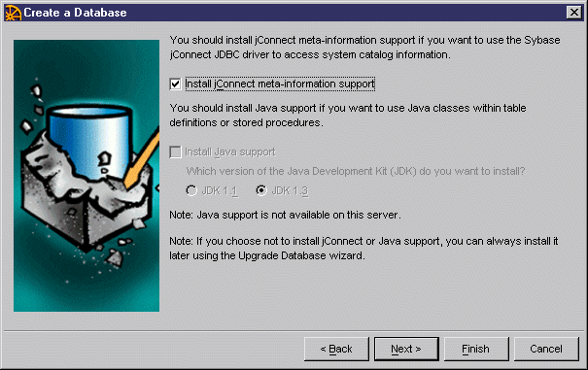Select the JDK 1.3 radio button
Image resolution: width=588 pixels, height=370 pixels.
tap(261, 190)
